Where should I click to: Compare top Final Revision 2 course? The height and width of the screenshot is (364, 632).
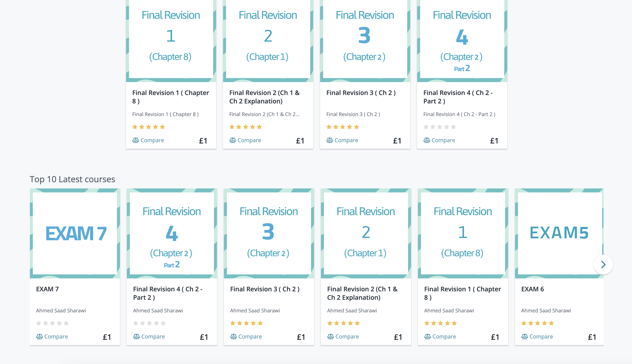click(245, 140)
